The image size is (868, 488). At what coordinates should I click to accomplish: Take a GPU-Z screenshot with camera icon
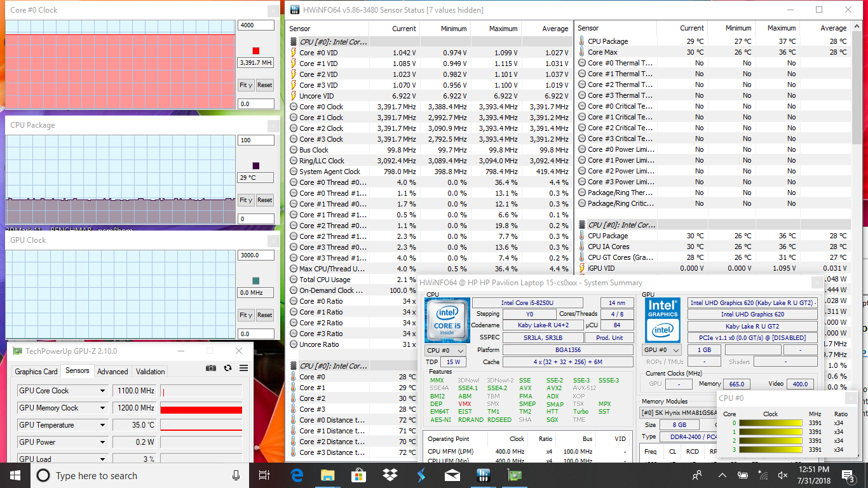coord(211,368)
